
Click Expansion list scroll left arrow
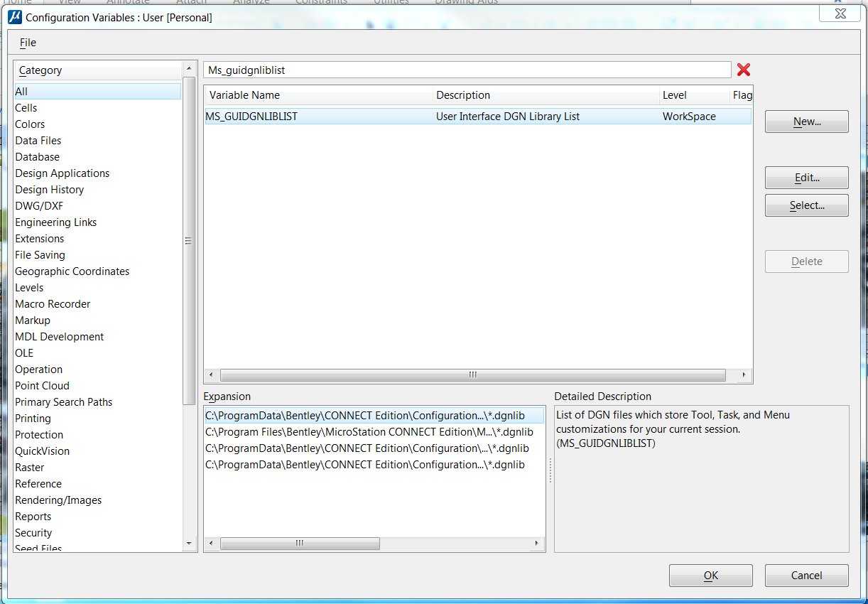(211, 544)
